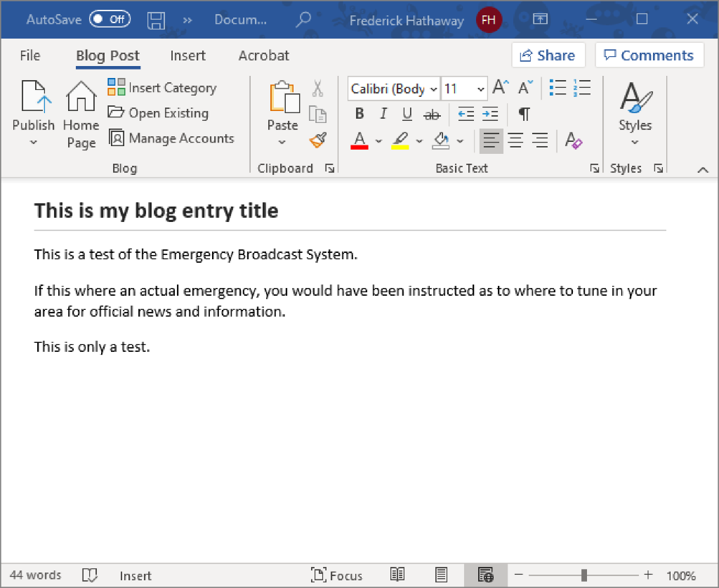Increase paragraph indent
Image resolution: width=719 pixels, height=588 pixels.
(490, 113)
